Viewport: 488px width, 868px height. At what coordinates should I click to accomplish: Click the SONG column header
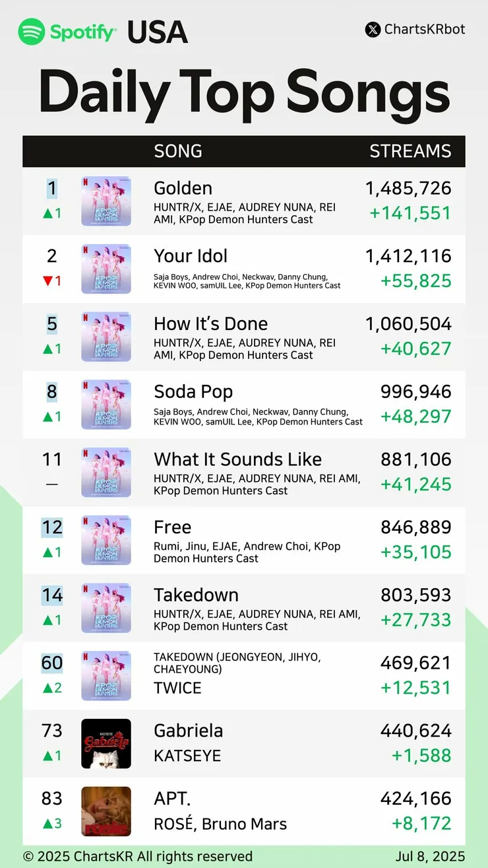178,151
